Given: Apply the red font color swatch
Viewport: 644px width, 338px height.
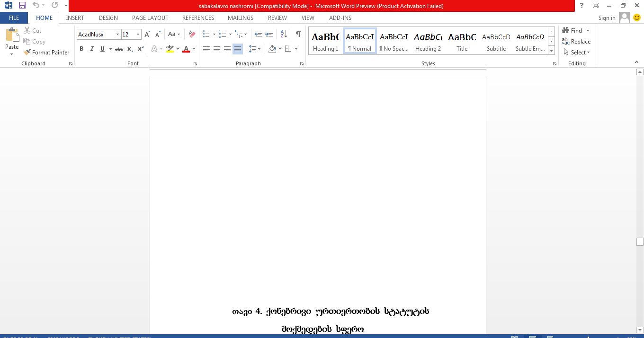Looking at the screenshot, I should 186,49.
